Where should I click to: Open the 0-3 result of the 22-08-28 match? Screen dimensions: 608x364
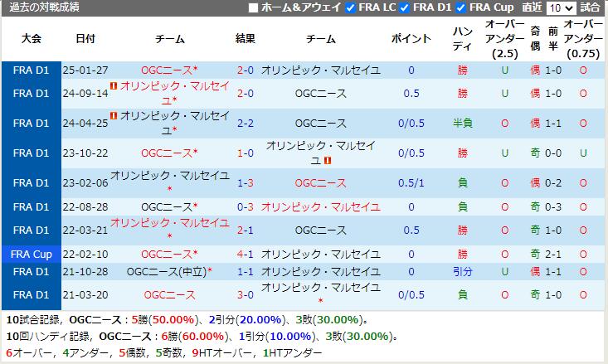tap(245, 206)
